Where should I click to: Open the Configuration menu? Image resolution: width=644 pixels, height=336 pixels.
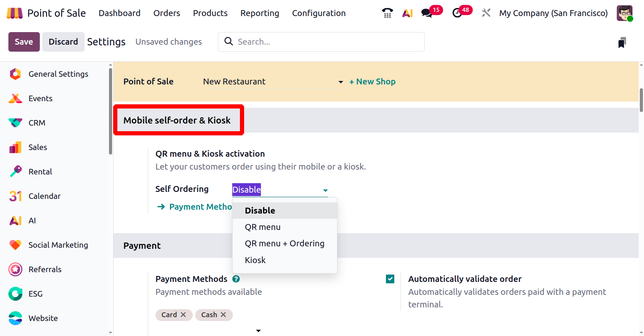click(319, 13)
